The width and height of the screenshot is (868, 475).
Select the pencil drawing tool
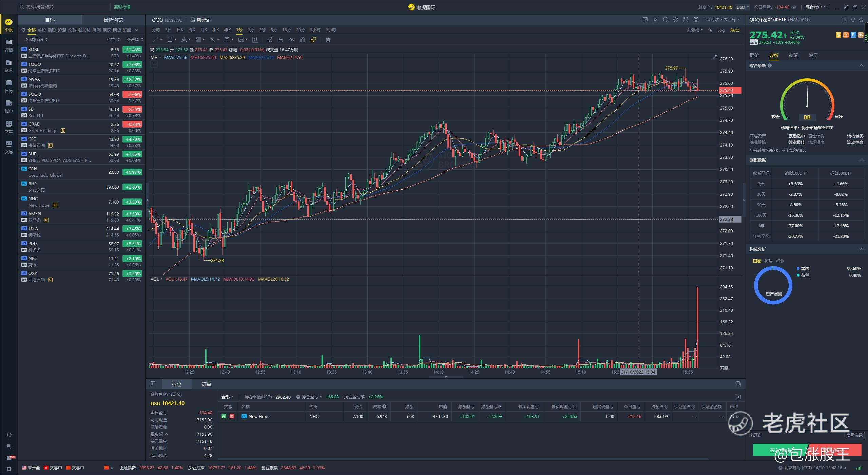[270, 40]
